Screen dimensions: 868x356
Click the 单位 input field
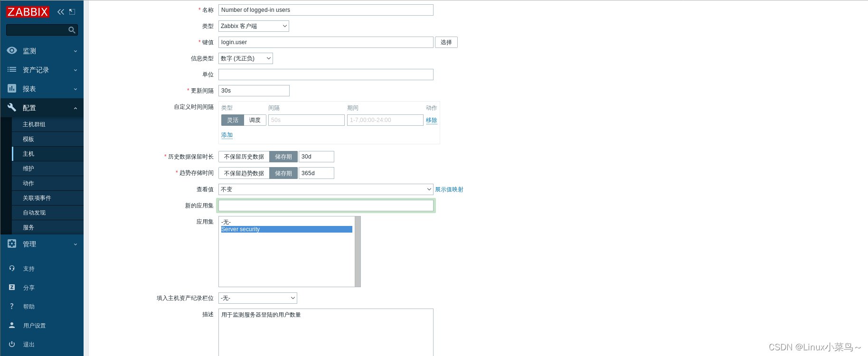coord(326,75)
